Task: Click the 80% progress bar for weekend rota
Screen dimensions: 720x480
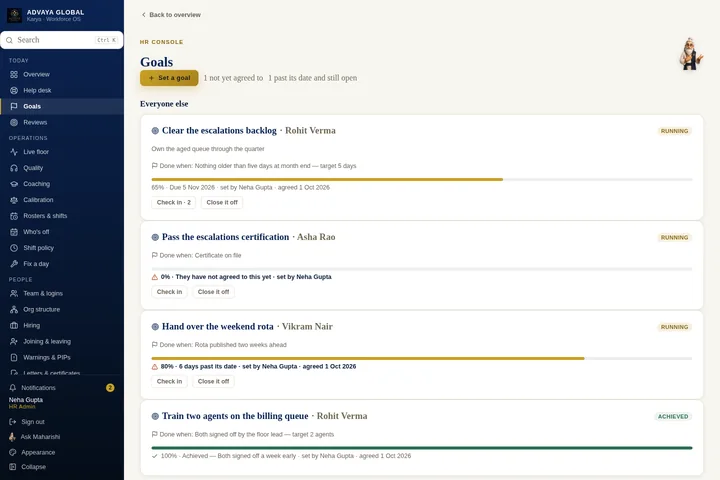Action: [x=422, y=359]
